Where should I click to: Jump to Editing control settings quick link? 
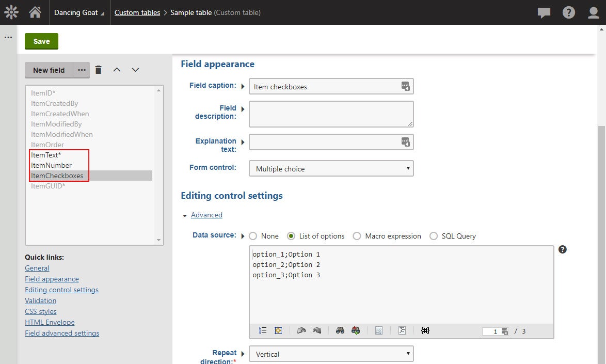(61, 290)
